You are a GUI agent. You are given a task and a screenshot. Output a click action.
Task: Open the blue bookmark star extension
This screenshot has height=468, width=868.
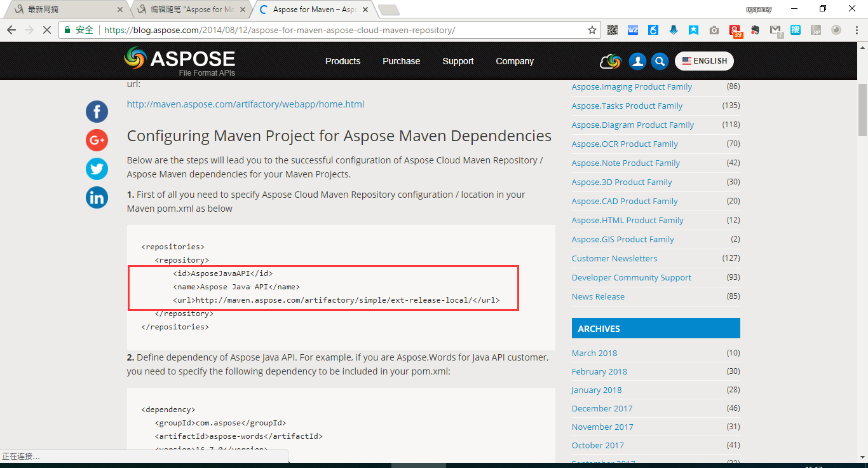point(694,30)
